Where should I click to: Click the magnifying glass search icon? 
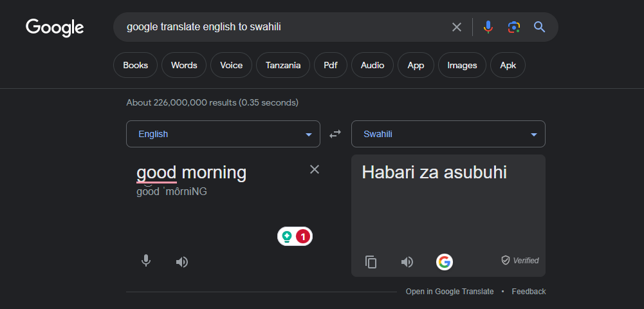(x=539, y=27)
